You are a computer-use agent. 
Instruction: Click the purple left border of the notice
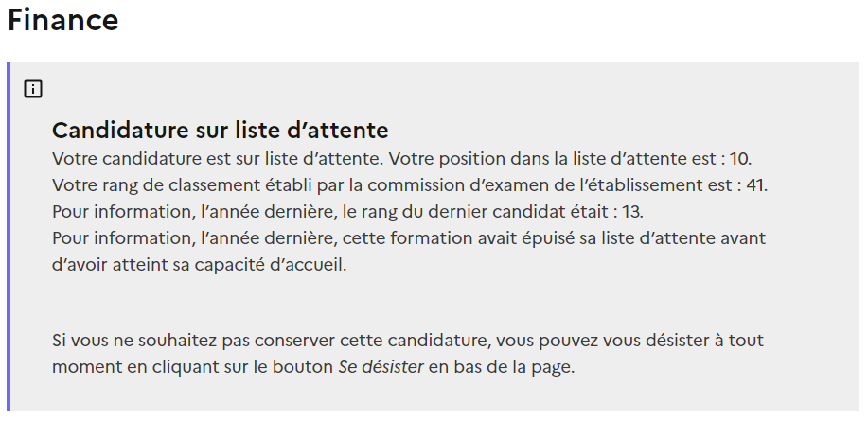coord(9,237)
